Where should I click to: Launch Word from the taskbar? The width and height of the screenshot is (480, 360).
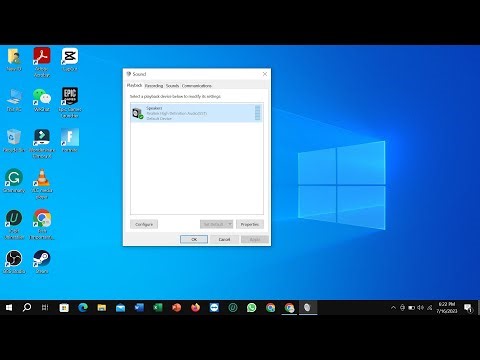(139, 307)
